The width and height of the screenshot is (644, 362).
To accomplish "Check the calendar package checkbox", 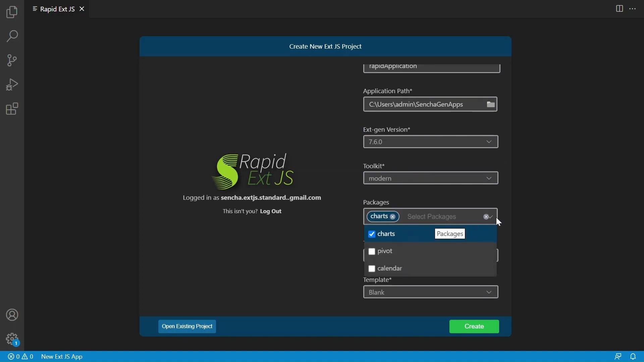I will click(372, 269).
